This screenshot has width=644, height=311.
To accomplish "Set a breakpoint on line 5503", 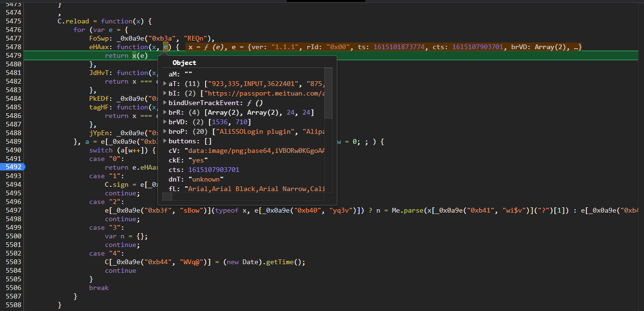I will pyautogui.click(x=13, y=262).
